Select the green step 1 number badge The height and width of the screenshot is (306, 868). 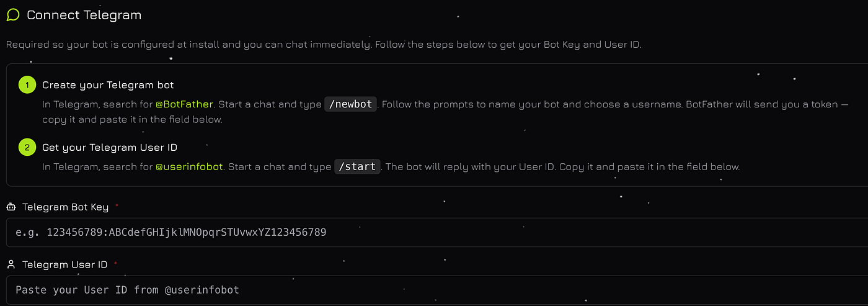point(27,84)
